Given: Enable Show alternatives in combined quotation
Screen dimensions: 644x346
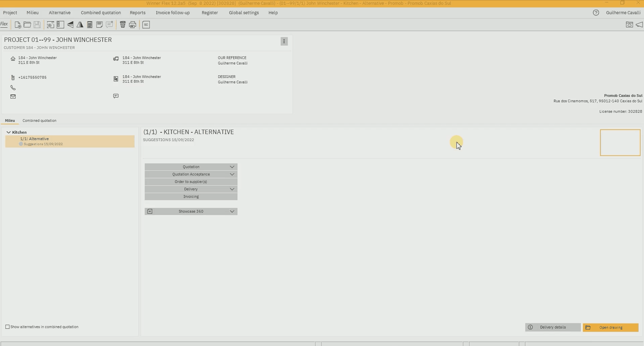Looking at the screenshot, I should pos(7,327).
